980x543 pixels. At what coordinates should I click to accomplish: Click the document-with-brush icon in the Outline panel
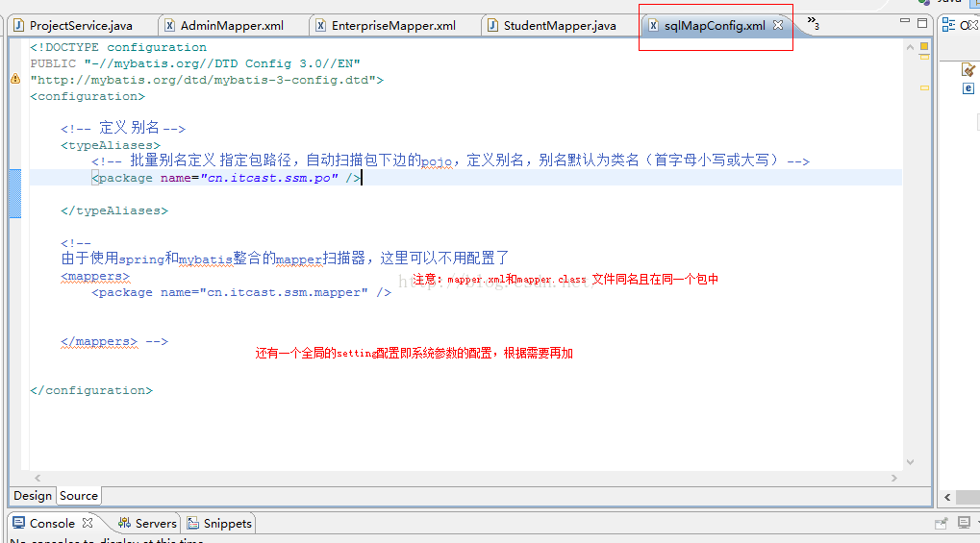tap(968, 70)
